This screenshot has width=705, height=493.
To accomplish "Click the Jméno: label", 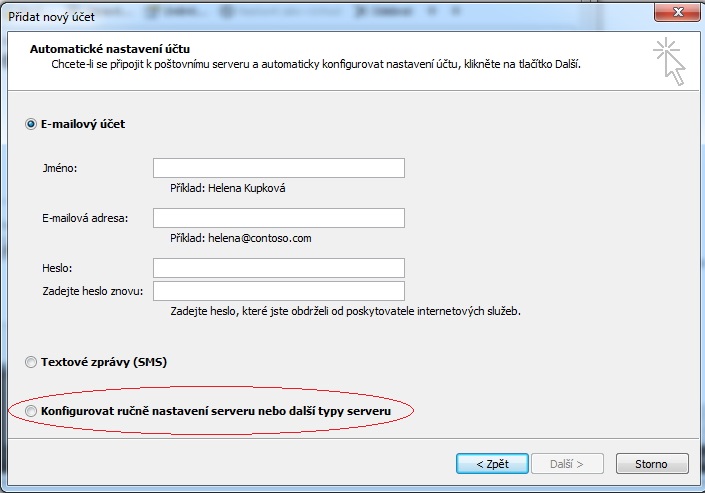I will click(x=60, y=168).
